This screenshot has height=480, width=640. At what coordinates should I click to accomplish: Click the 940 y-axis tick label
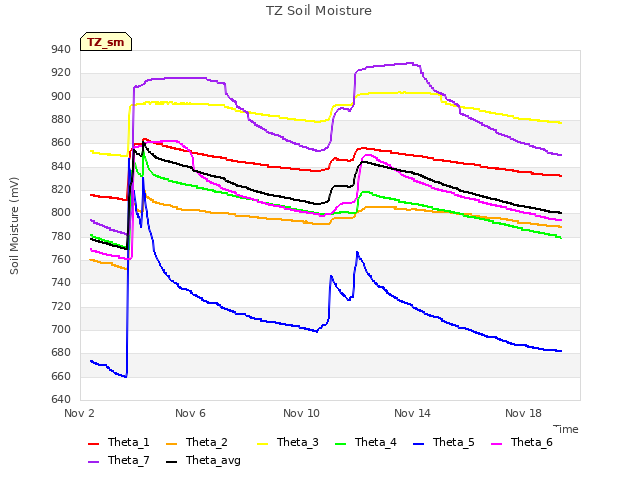[61, 50]
